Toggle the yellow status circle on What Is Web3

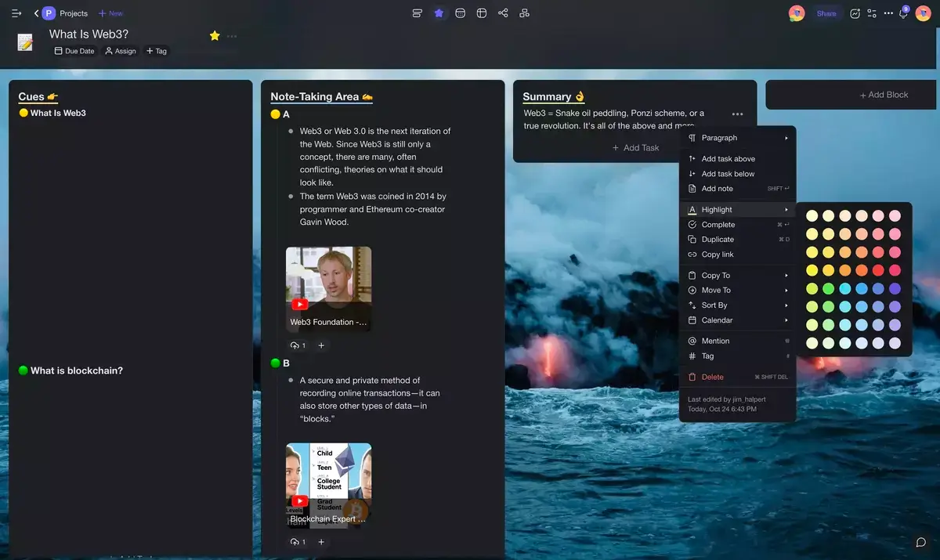click(x=23, y=113)
